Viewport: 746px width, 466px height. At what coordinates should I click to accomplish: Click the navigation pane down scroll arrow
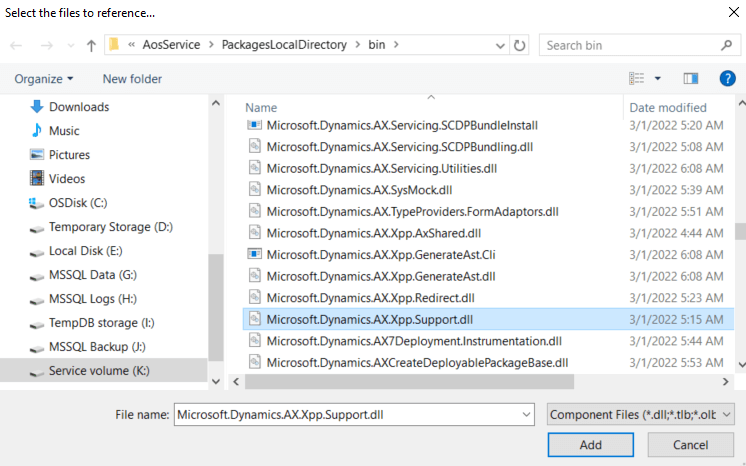click(216, 381)
